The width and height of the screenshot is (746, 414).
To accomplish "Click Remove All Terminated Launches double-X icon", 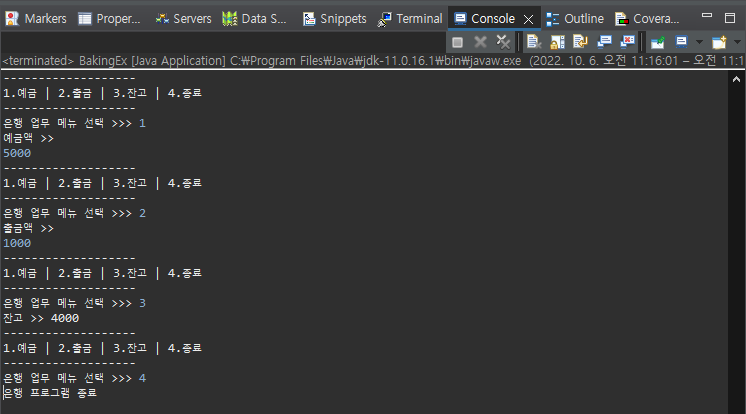I will (x=503, y=42).
